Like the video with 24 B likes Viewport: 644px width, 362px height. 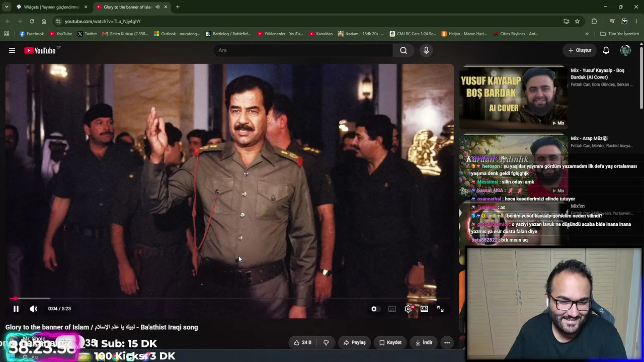[x=303, y=342]
